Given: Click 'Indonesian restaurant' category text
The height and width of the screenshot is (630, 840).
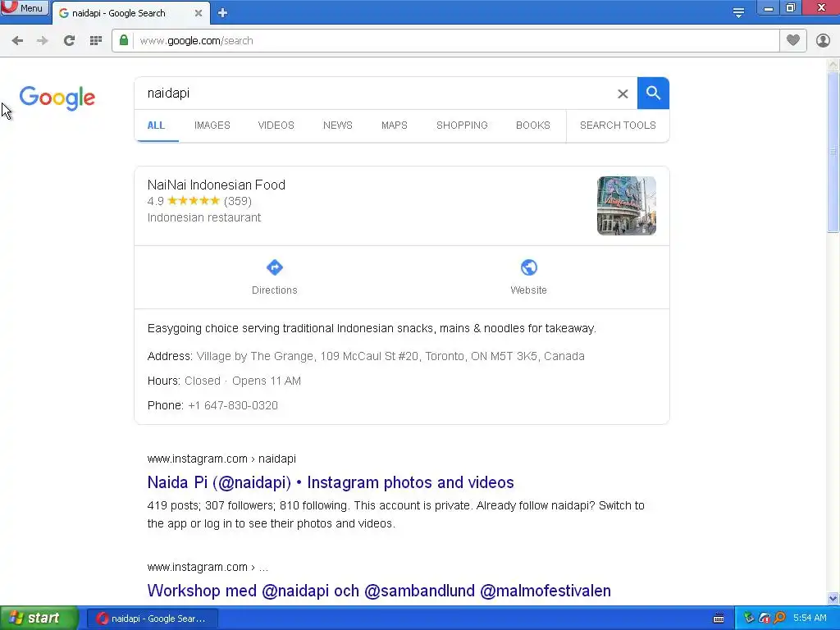Looking at the screenshot, I should pyautogui.click(x=204, y=217).
